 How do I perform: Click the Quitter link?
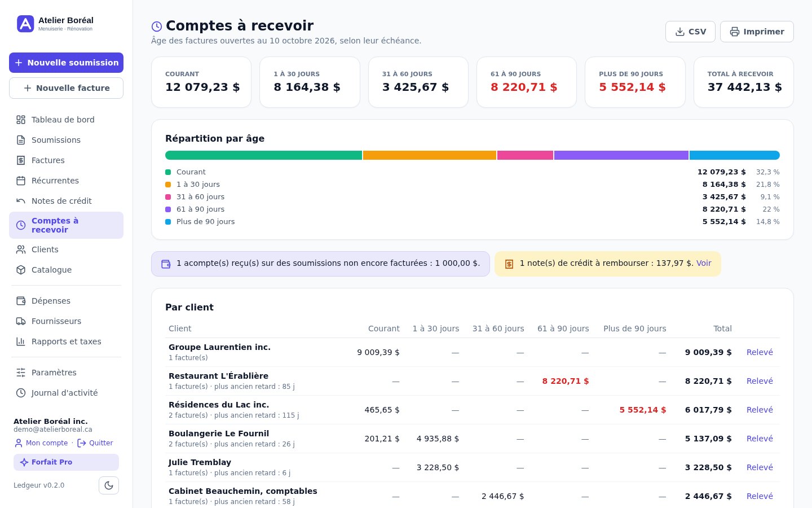tap(95, 443)
